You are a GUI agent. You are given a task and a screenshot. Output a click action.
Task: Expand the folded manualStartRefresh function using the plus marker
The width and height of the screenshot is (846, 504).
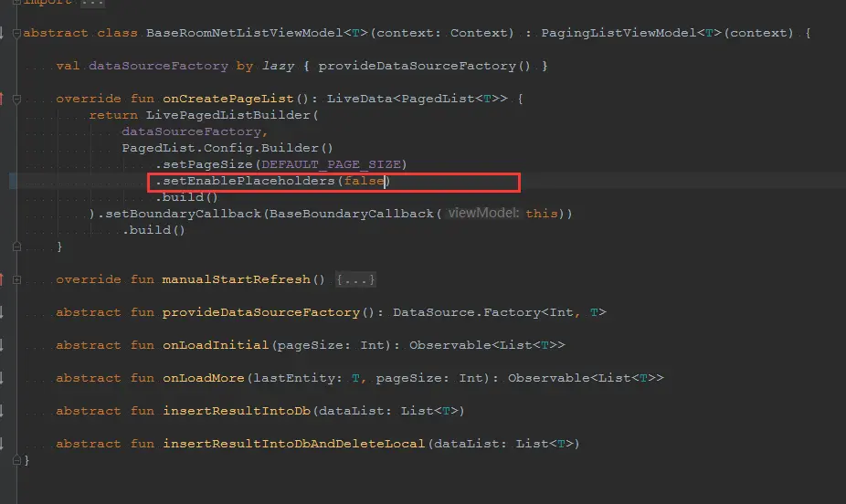tap(16, 279)
